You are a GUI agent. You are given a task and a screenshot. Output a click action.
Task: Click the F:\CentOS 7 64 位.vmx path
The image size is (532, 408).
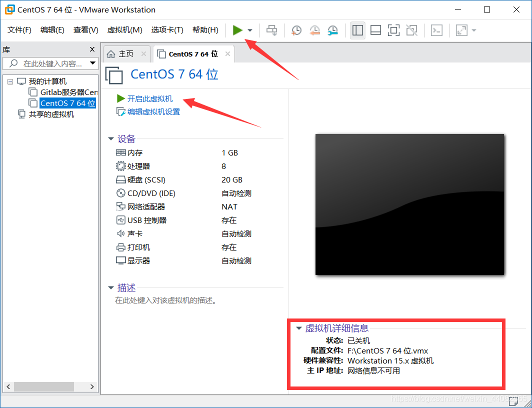[388, 350]
